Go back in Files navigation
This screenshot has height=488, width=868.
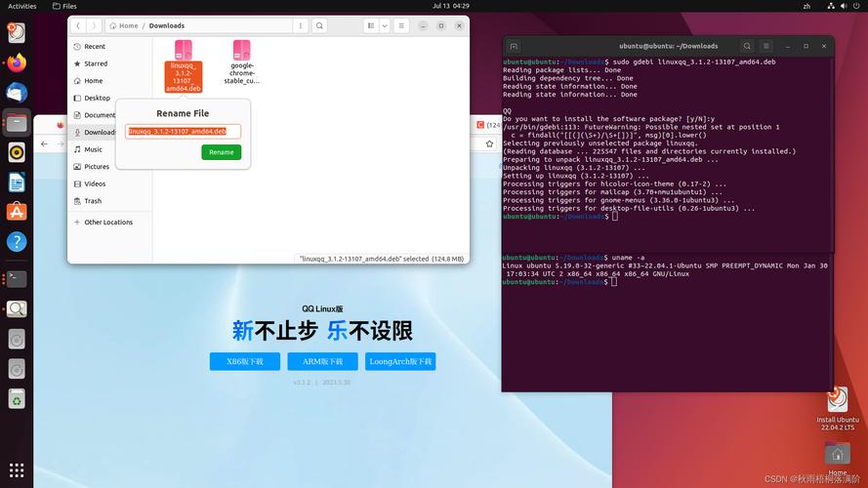[x=78, y=25]
